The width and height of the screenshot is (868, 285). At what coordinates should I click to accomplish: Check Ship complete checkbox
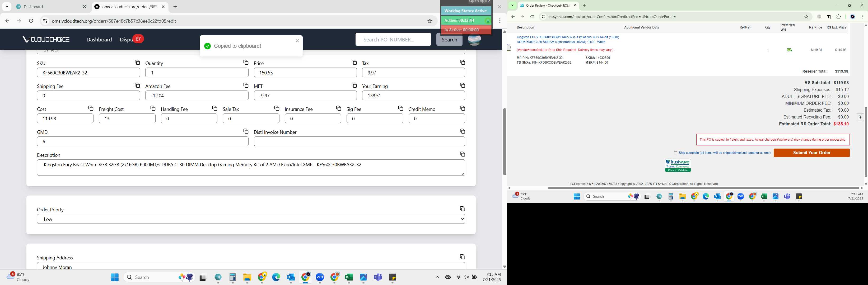coord(675,153)
